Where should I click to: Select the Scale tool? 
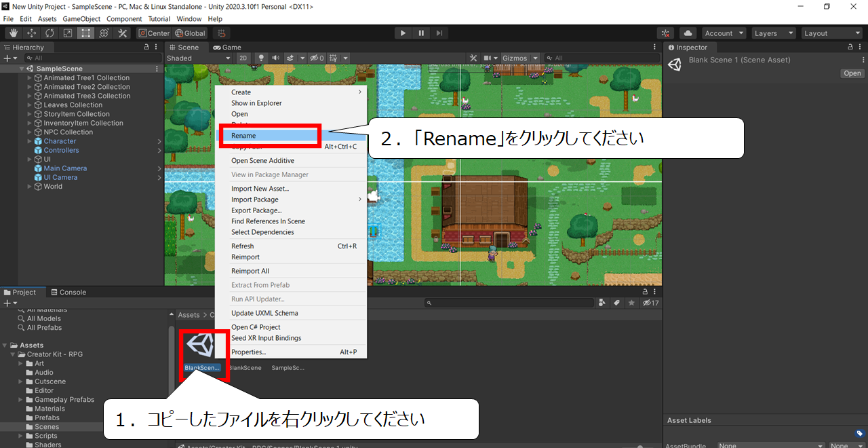click(68, 33)
